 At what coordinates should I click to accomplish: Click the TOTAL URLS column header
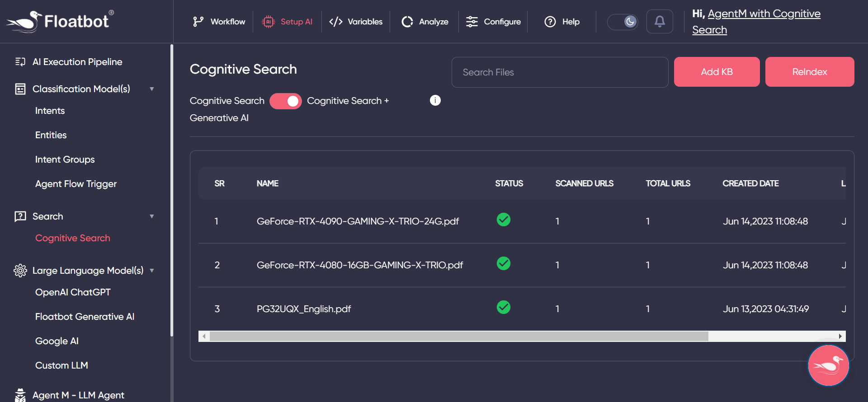[668, 183]
